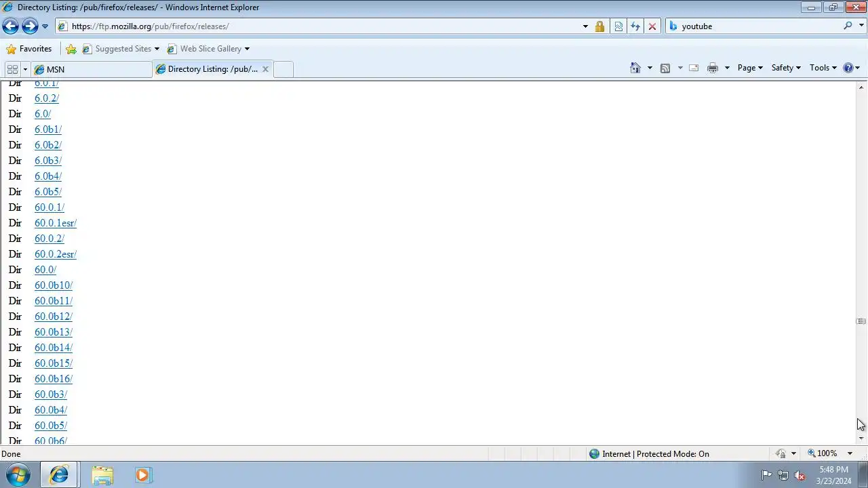868x488 pixels.
Task: Open the 60.0b5/ directory link
Action: click(x=51, y=426)
